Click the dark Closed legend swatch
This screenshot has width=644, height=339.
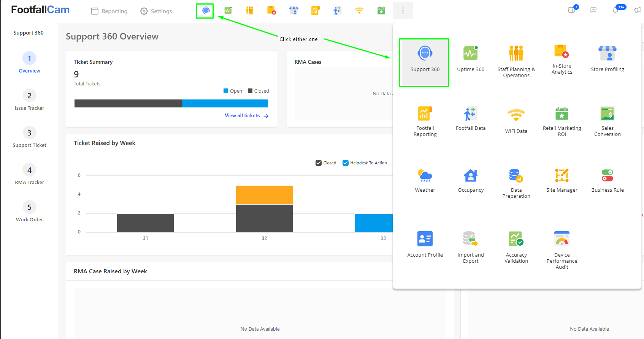pos(250,91)
